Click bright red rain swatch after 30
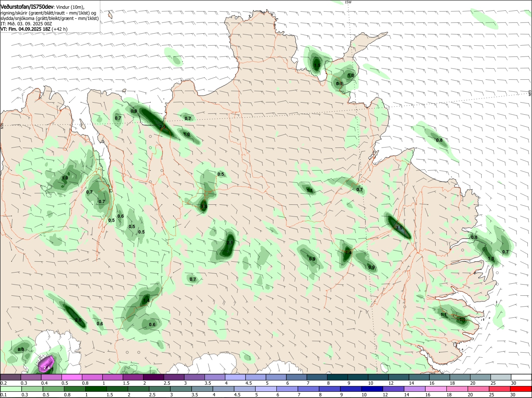 (x=522, y=389)
